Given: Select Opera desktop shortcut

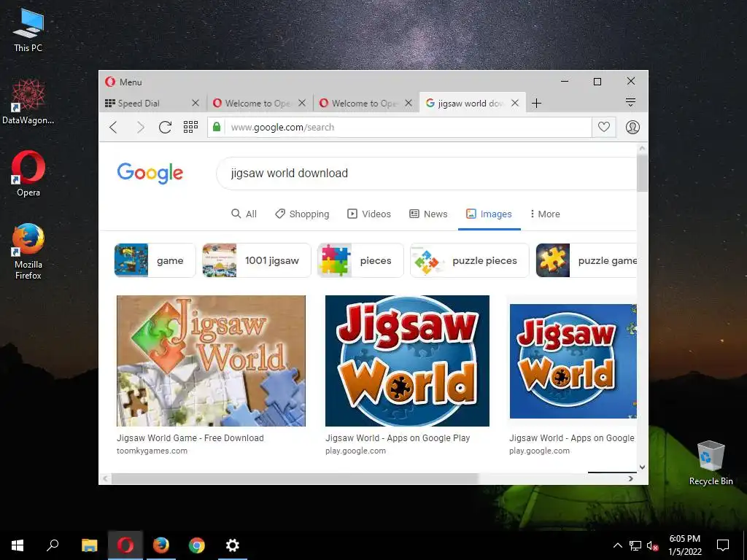Looking at the screenshot, I should [28, 174].
